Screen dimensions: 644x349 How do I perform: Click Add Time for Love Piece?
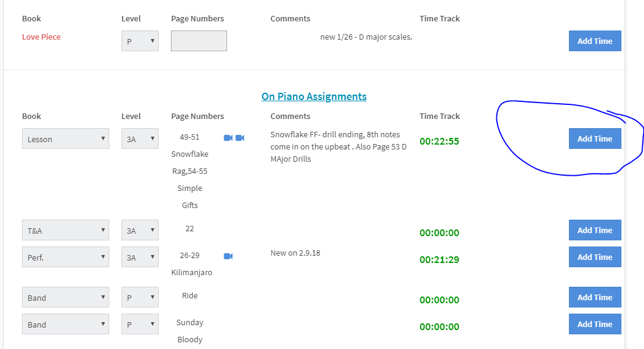pyautogui.click(x=595, y=41)
